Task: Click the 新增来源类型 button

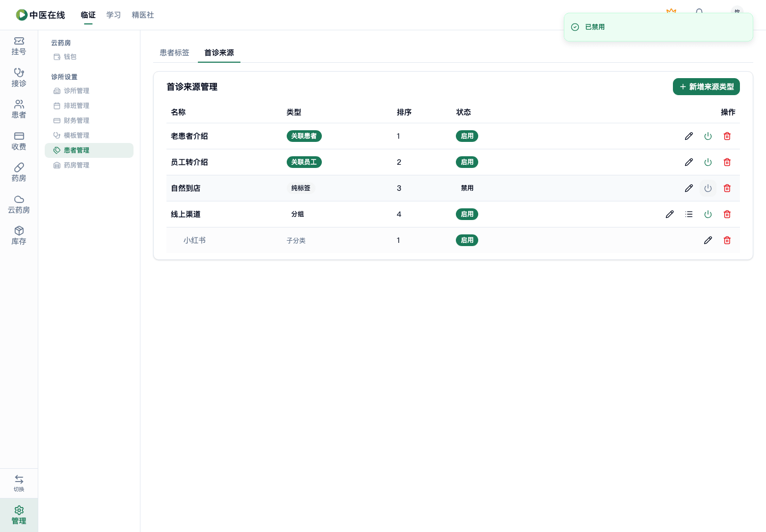Action: [706, 87]
